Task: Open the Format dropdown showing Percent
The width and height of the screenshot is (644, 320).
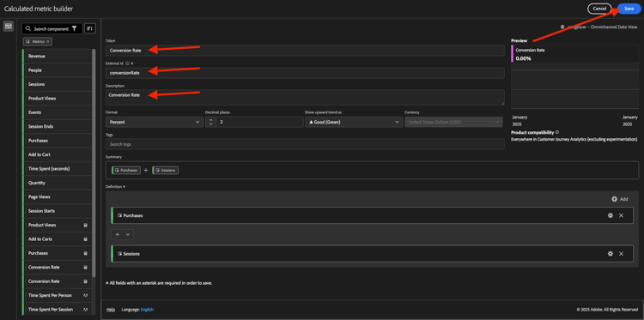Action: [x=155, y=123]
